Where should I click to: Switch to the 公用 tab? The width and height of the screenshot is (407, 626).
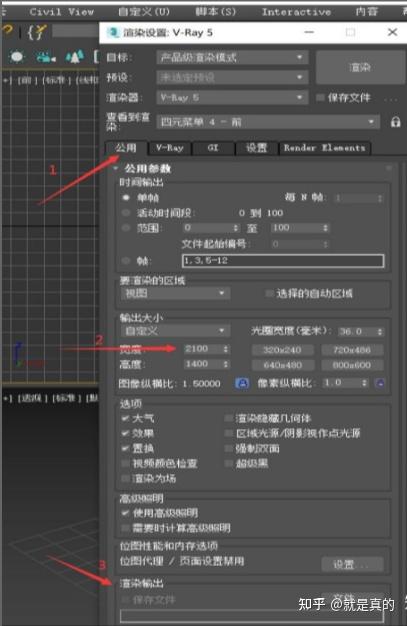point(126,148)
